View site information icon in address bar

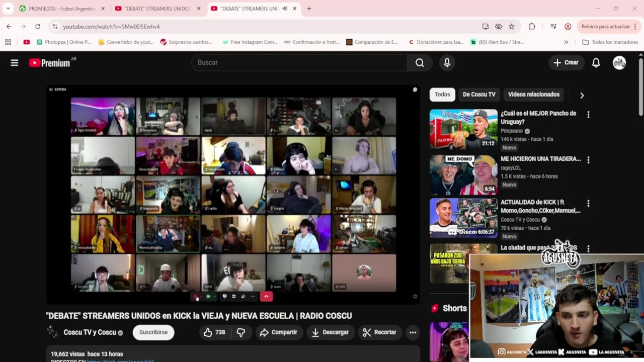[x=55, y=26]
